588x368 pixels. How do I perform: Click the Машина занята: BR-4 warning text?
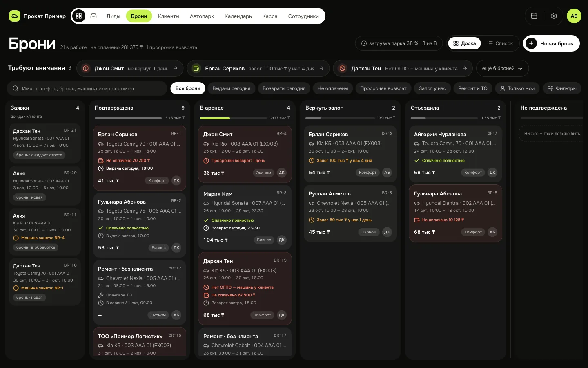point(43,238)
